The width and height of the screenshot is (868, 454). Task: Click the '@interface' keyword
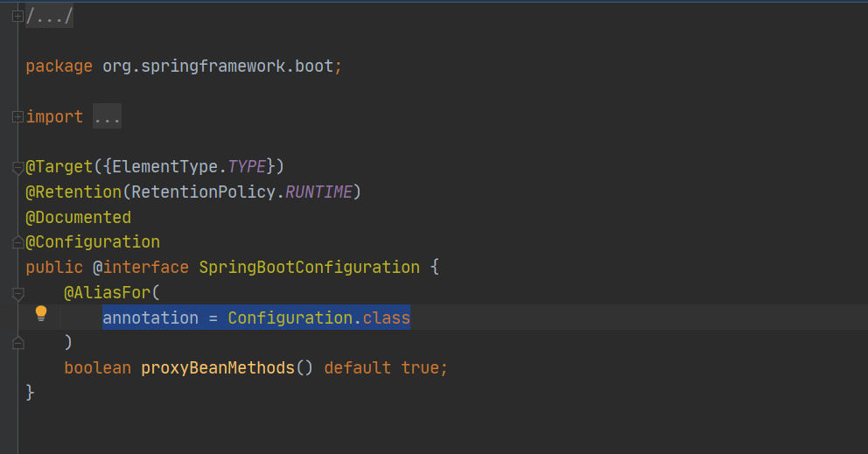[x=141, y=268]
